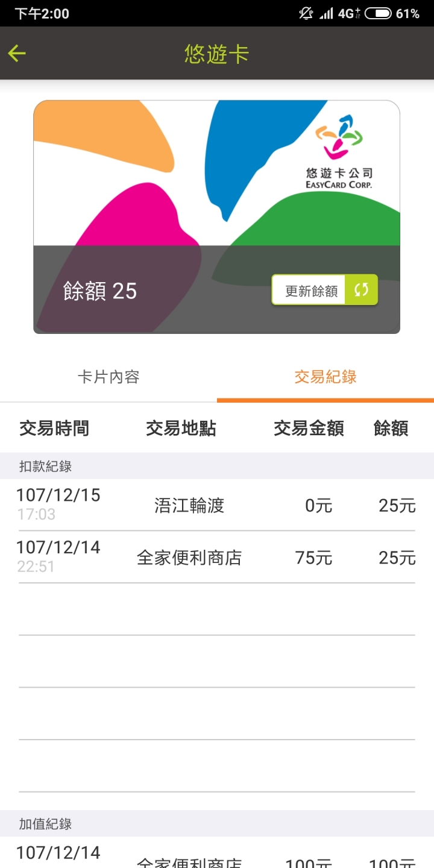Click the green refresh balance icon
This screenshot has height=868, width=434.
361,290
